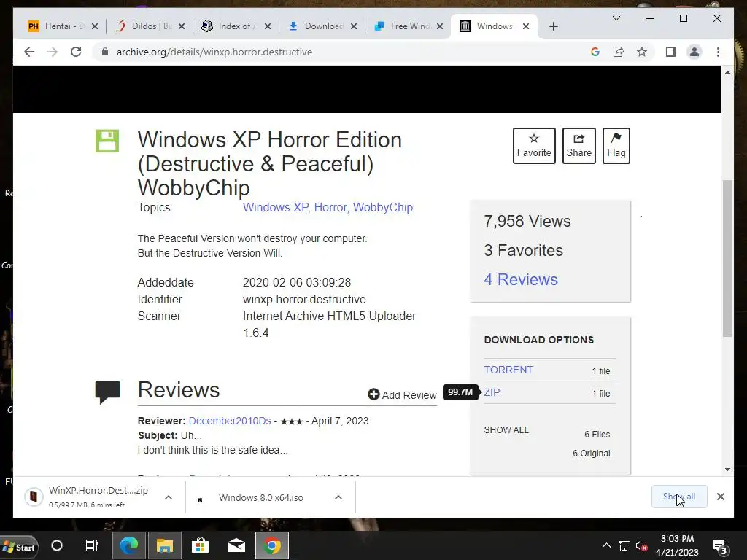Click the 6 Original files text

tap(591, 454)
